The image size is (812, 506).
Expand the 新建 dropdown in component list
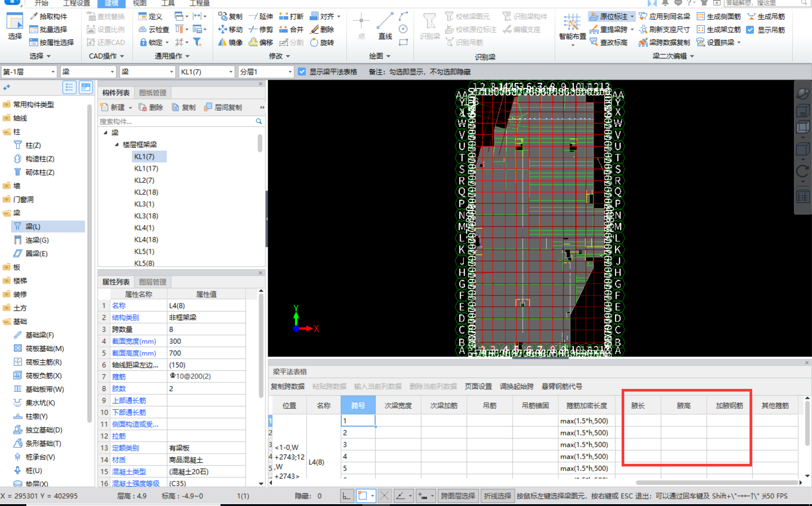click(x=131, y=108)
